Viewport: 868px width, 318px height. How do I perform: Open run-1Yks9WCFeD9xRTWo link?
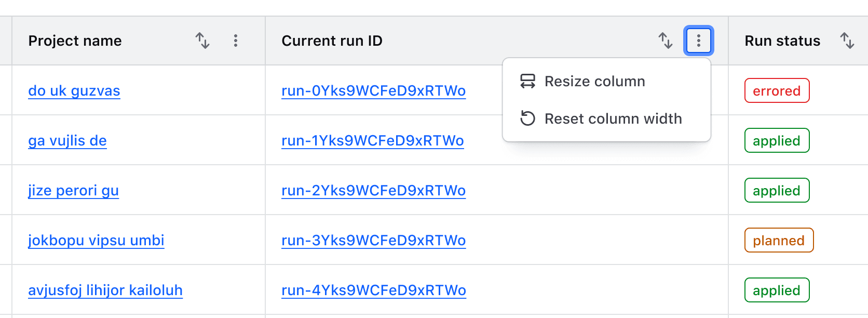click(x=372, y=141)
